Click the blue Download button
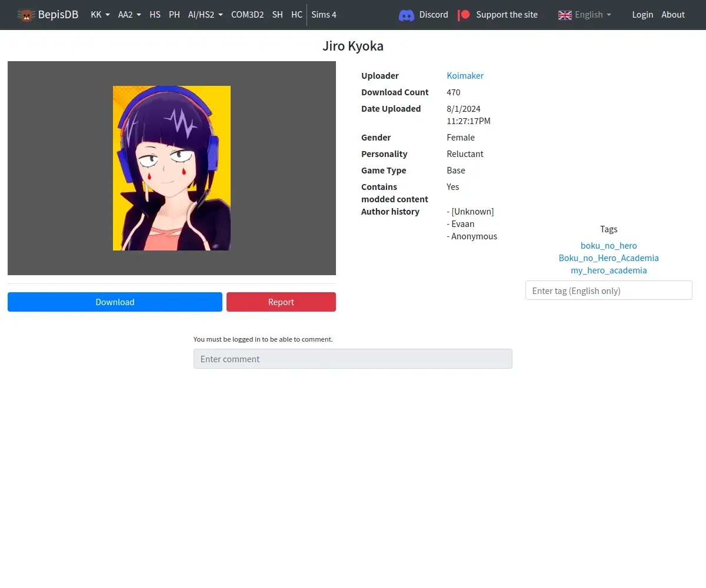This screenshot has height=588, width=706. (x=115, y=302)
